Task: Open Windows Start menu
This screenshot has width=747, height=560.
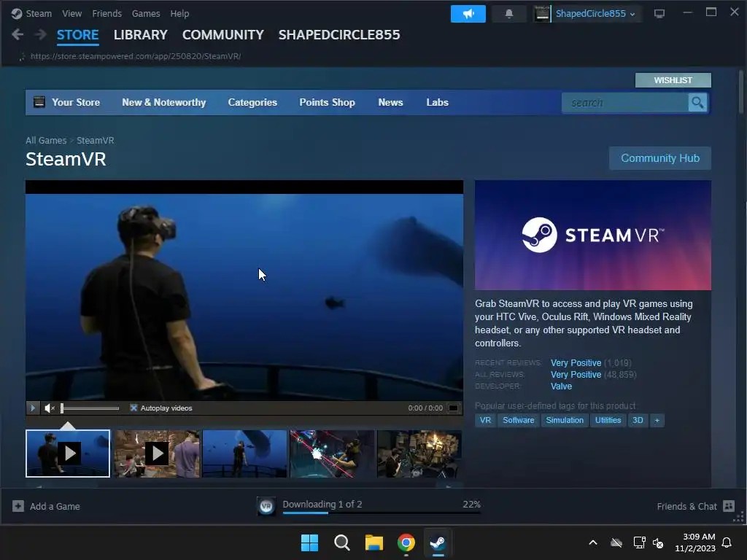Action: coord(309,542)
